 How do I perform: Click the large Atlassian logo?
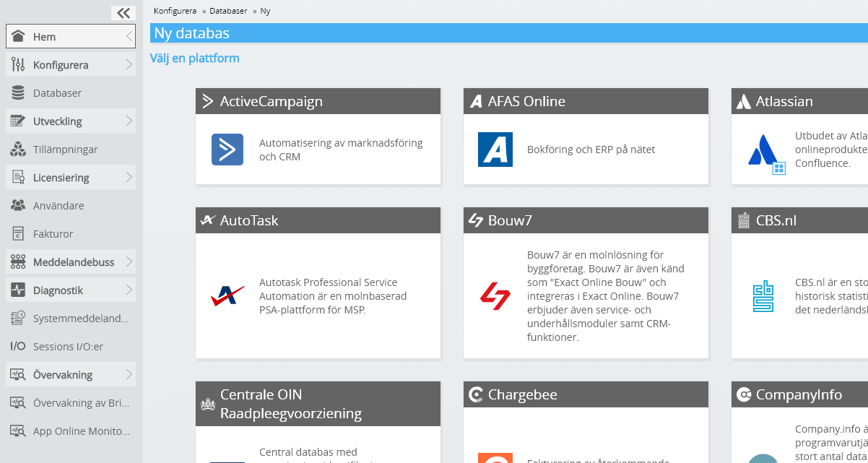[765, 153]
